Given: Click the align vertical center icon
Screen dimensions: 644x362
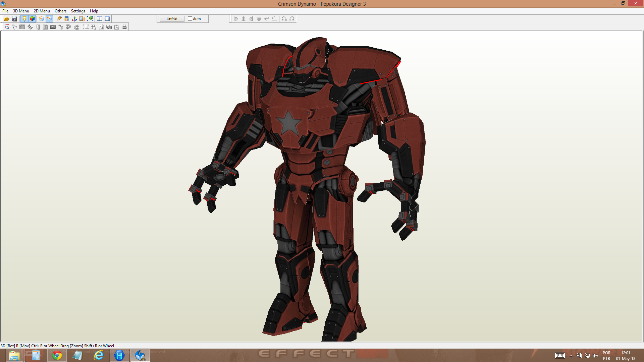Looking at the screenshot, I should [267, 19].
